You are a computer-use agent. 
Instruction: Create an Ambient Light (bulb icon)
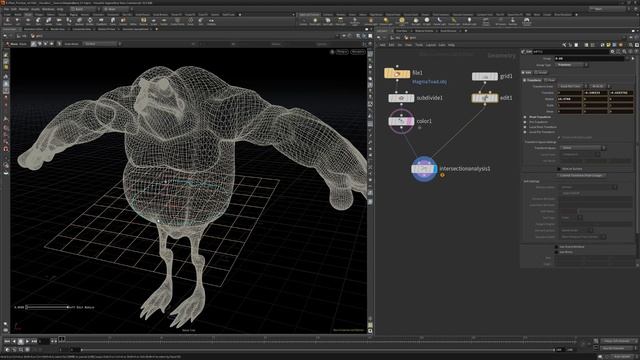pyautogui.click(x=469, y=21)
